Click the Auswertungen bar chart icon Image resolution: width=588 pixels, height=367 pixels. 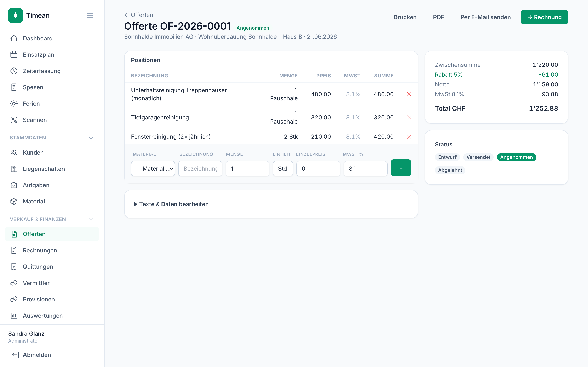[x=14, y=316]
